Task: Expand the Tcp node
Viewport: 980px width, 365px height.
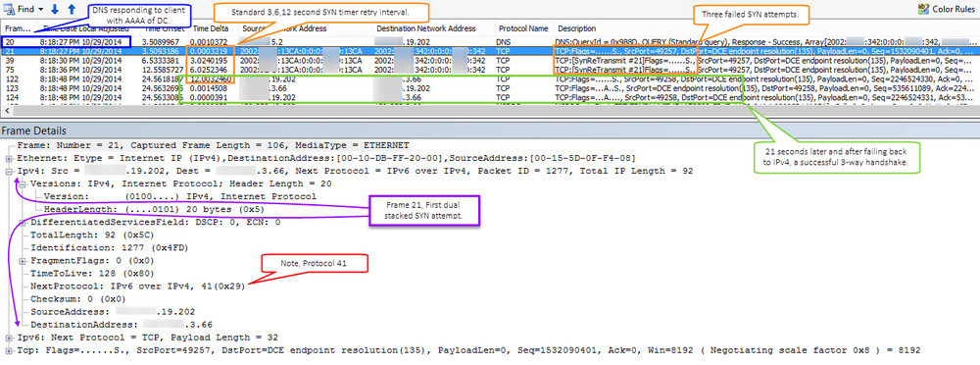Action: (x=10, y=350)
